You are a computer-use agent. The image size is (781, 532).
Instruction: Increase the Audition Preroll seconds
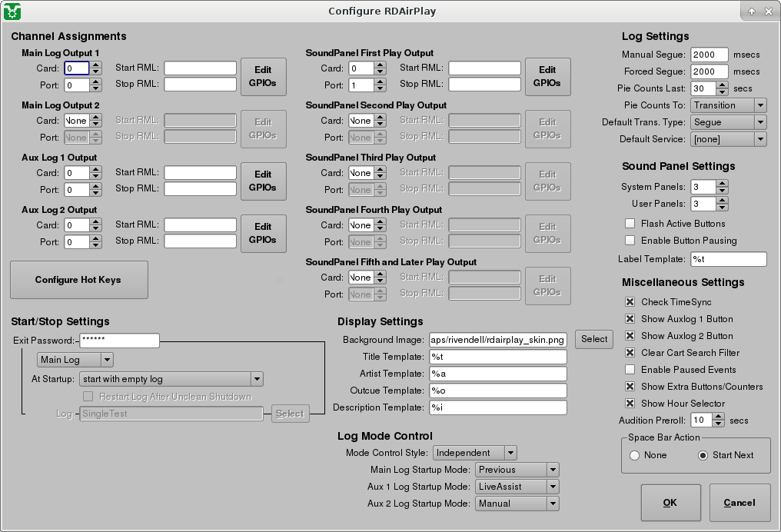coord(719,417)
